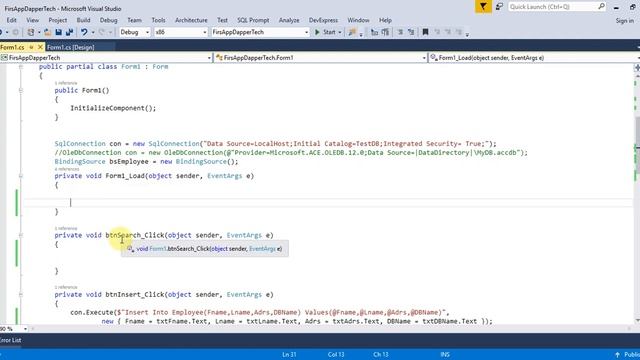
Task: Pin the Form1.cs tab
Action: [x=31, y=47]
